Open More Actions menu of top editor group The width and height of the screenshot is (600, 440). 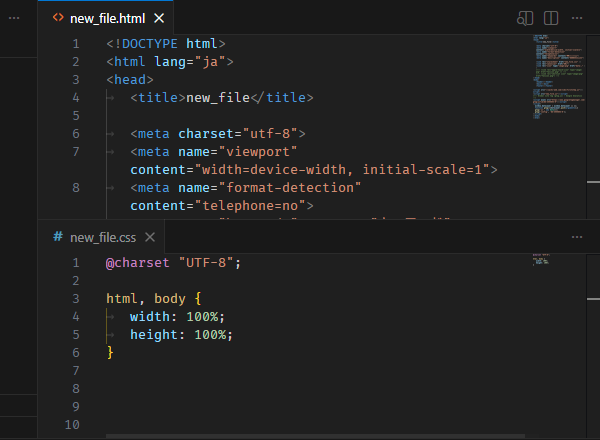(577, 18)
